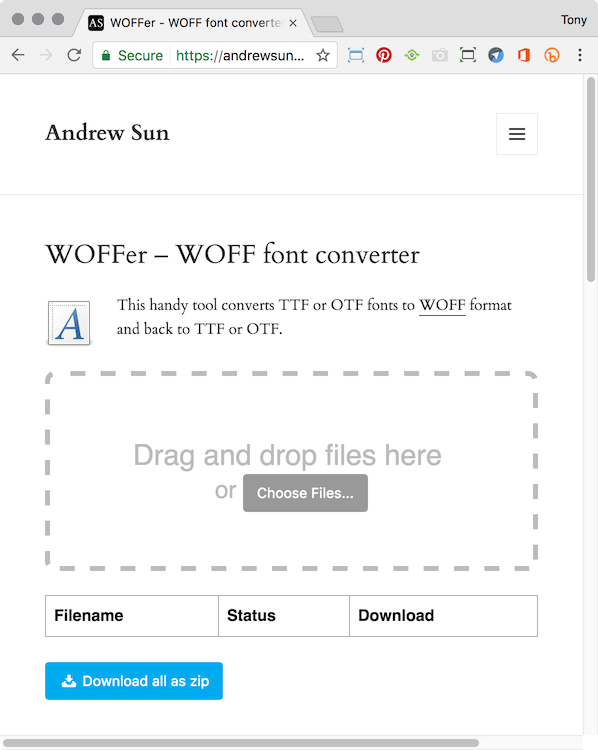The width and height of the screenshot is (598, 750).
Task: Bookmark this page with the star icon
Action: pos(323,55)
